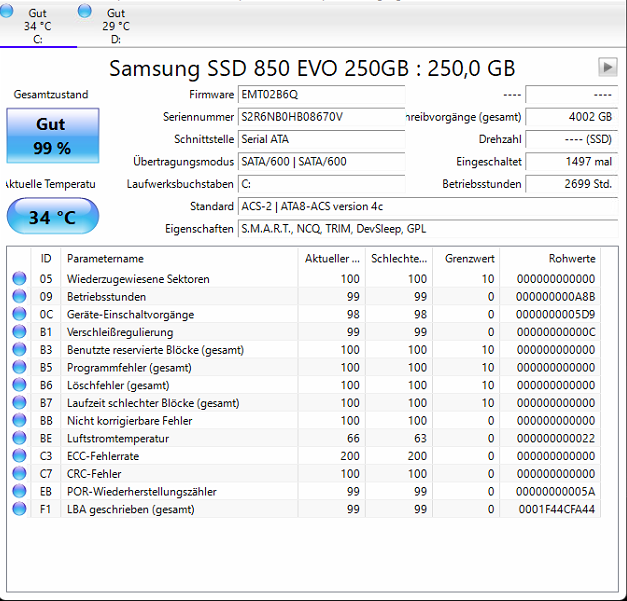Click status orb for Löschfehler (gesamt) row
Screen dimensions: 627x601
click(x=19, y=385)
